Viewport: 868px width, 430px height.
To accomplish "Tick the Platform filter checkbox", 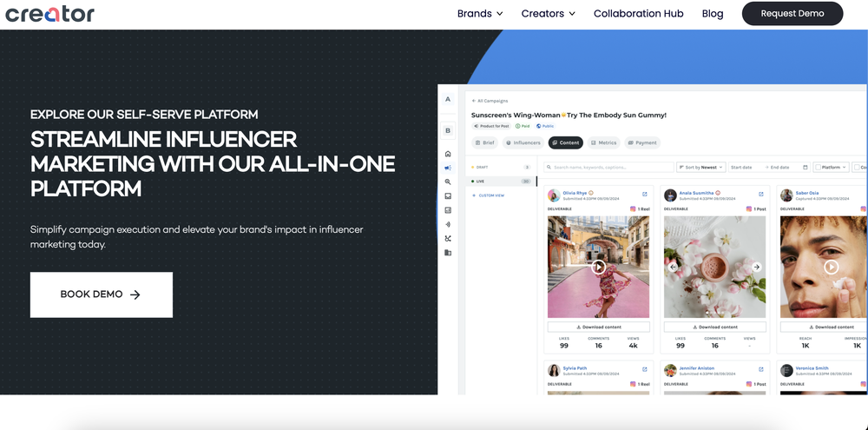I will pyautogui.click(x=819, y=167).
